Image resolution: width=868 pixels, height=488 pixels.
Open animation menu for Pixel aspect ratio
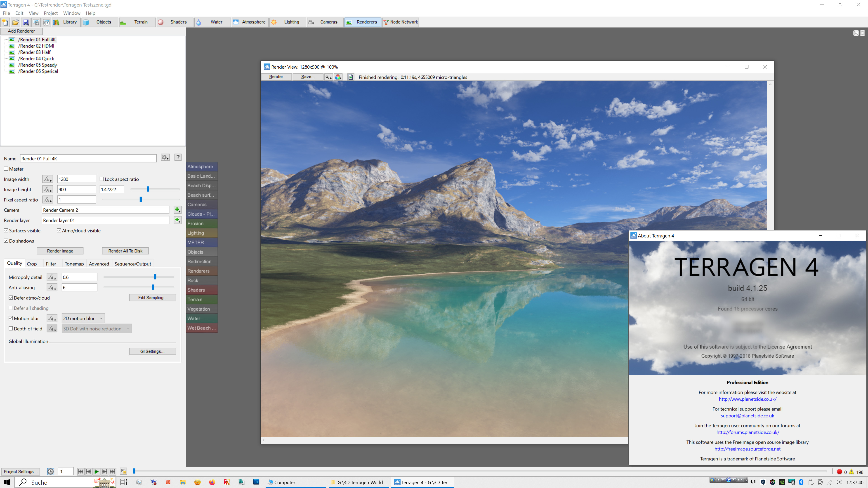point(47,200)
